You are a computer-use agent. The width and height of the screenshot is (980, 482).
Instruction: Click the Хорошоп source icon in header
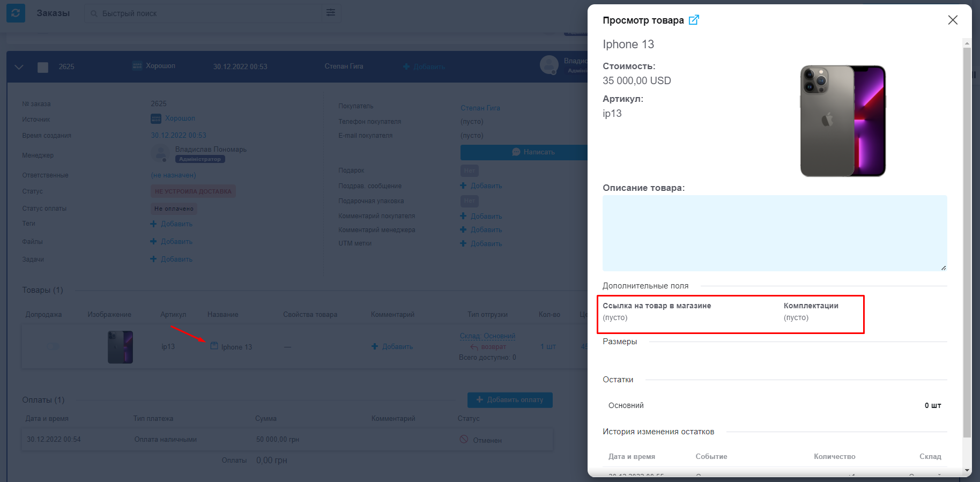pos(137,66)
